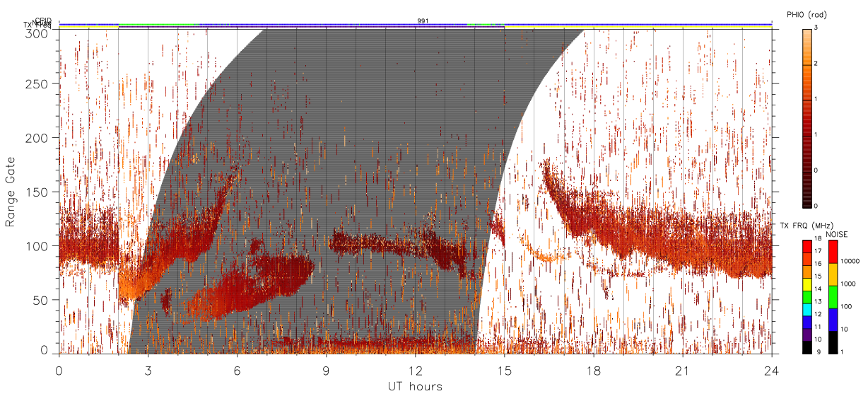Click the '12' tick on UT hours axis
This screenshot has height=401, width=868.
pos(415,371)
